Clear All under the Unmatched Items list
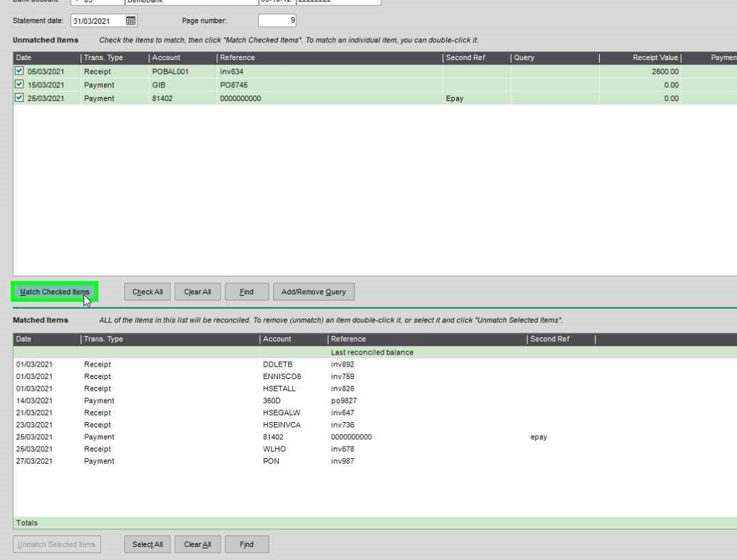Viewport: 737px width, 560px height. click(x=197, y=292)
